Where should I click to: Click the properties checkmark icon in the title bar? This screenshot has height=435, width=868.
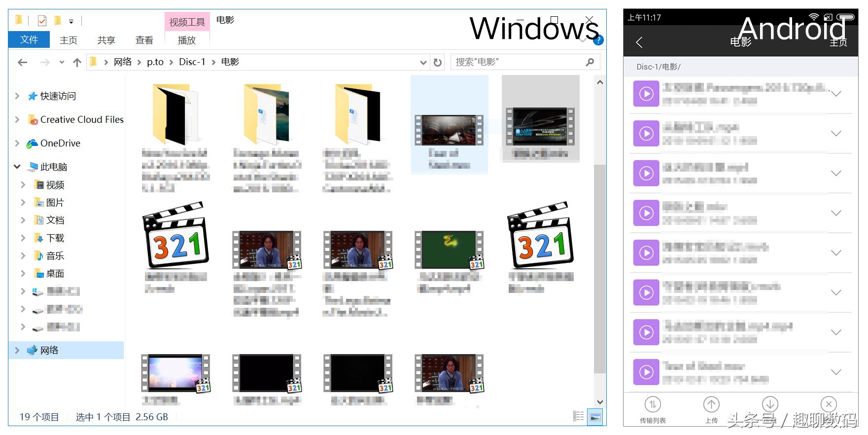point(42,21)
